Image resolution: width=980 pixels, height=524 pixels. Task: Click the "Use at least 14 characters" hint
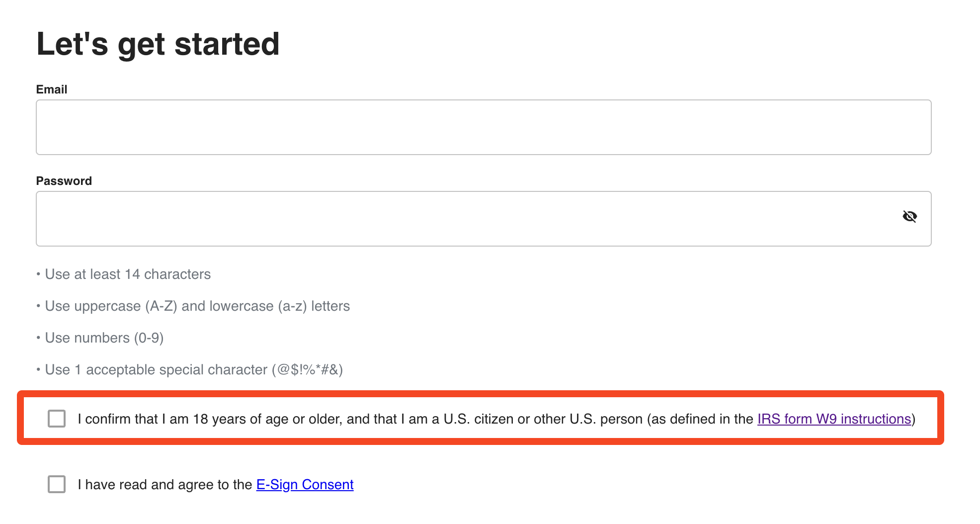pos(128,274)
